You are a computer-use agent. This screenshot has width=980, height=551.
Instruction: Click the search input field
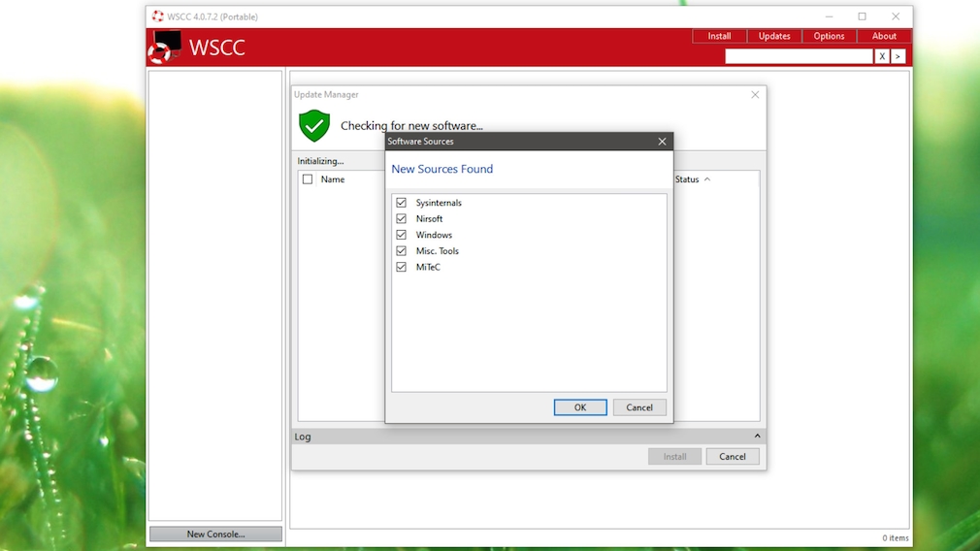pyautogui.click(x=799, y=56)
